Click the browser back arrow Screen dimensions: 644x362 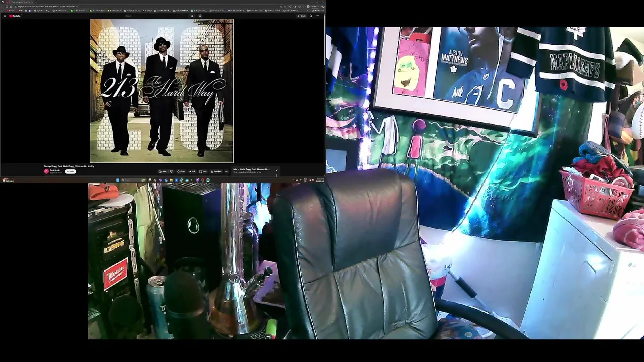pos(3,7)
